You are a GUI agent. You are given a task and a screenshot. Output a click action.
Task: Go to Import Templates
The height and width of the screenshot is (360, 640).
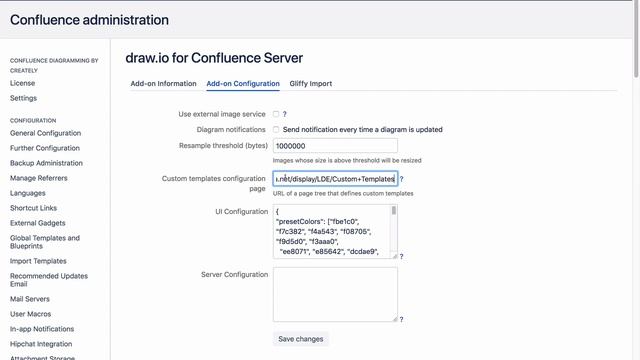point(38,261)
